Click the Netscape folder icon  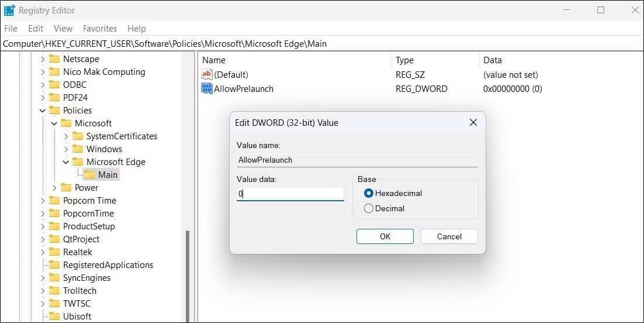[54, 59]
